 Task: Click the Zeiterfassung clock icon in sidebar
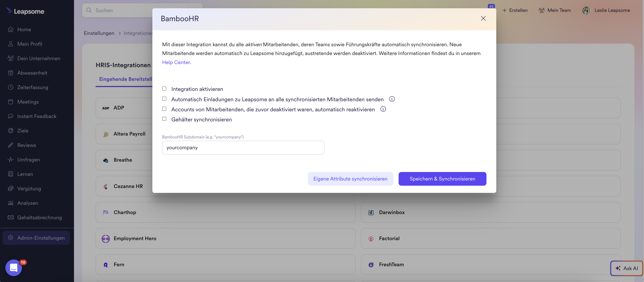(11, 87)
